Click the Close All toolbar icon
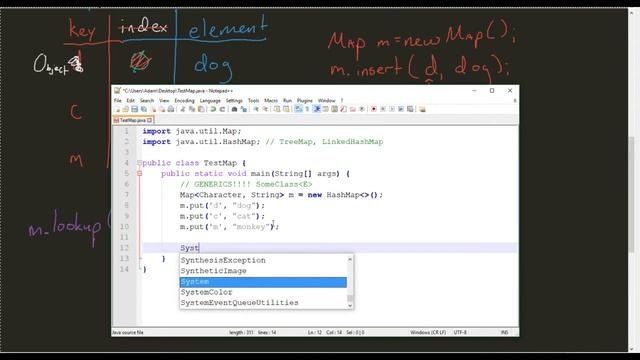Screen dimensions: 640x360 pyautogui.click(x=162, y=109)
